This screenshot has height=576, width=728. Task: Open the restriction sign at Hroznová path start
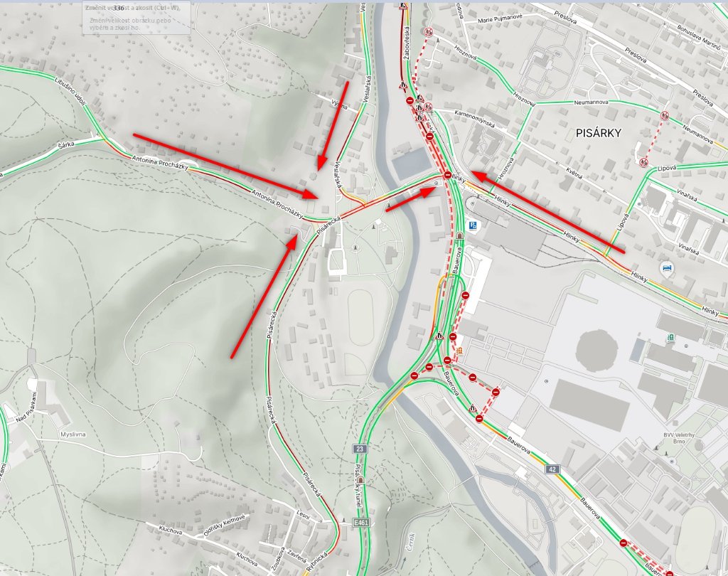pyautogui.click(x=429, y=32)
